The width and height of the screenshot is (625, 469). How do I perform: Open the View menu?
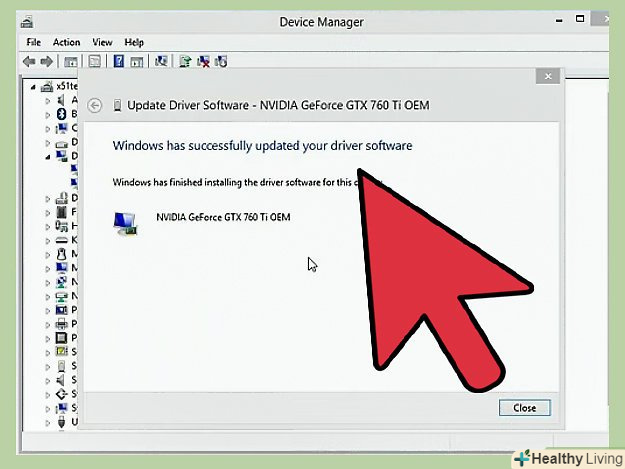[x=102, y=42]
